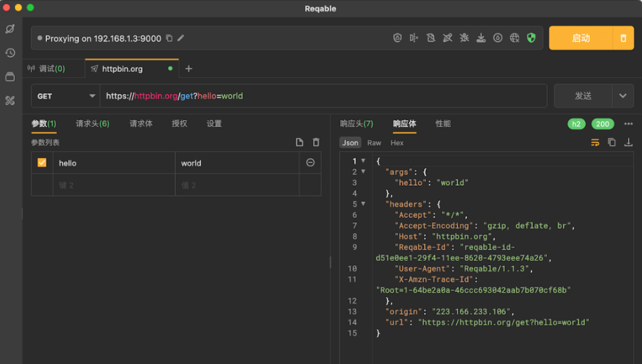The width and height of the screenshot is (642, 364).
Task: Click the file icon above parameter list
Action: pyautogui.click(x=299, y=143)
